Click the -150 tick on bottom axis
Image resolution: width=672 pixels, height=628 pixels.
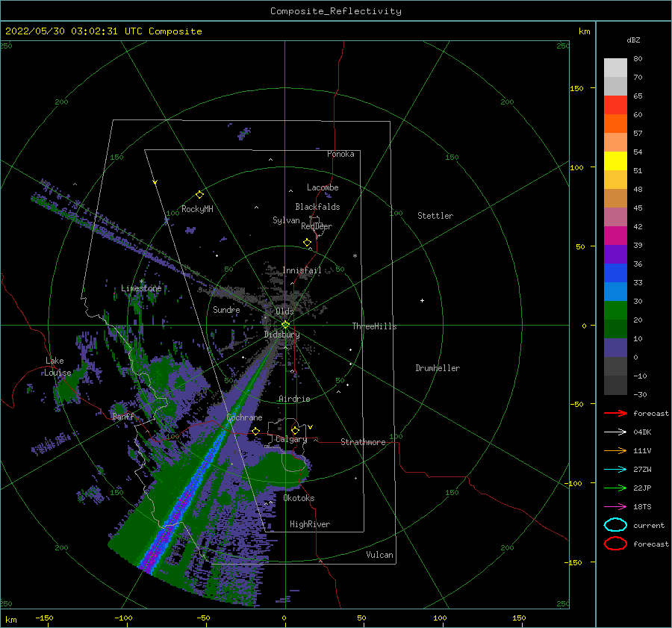pos(44,618)
